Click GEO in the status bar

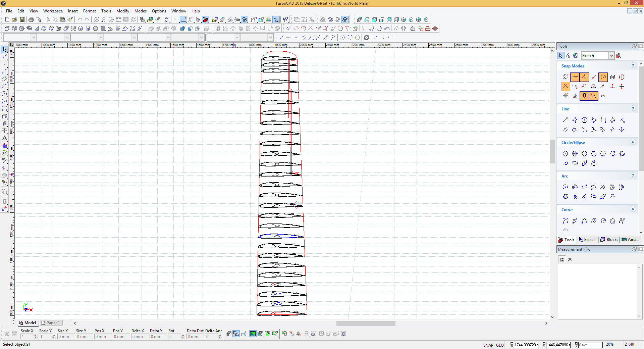(500, 345)
